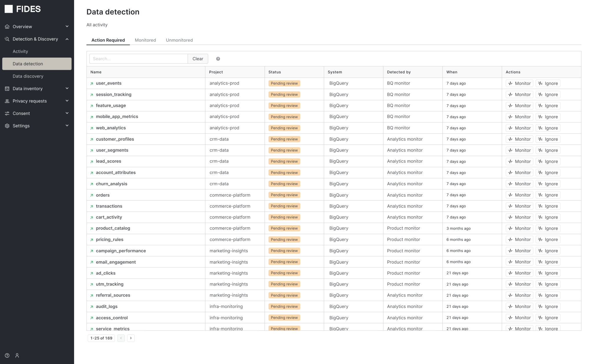The width and height of the screenshot is (593, 364).
Task: Click the Clear button next to search
Action: pos(198,58)
